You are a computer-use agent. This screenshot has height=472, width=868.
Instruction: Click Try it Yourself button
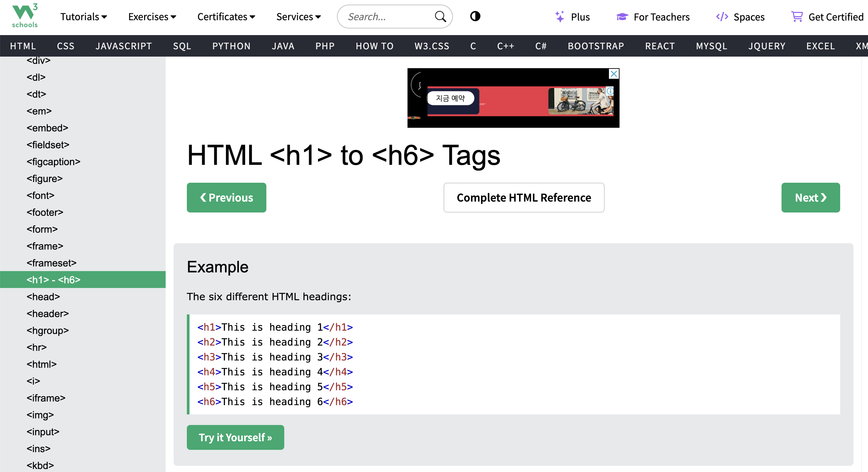235,437
